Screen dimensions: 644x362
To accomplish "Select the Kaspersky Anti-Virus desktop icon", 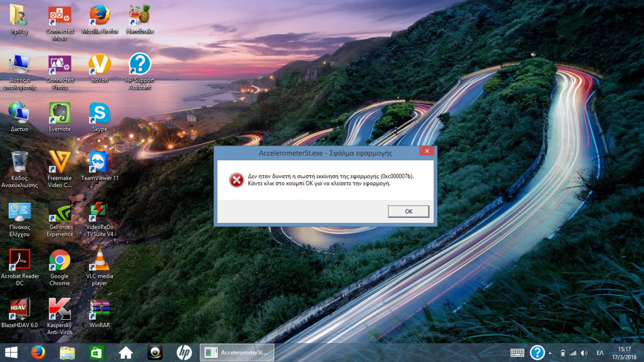I will coord(60,316).
